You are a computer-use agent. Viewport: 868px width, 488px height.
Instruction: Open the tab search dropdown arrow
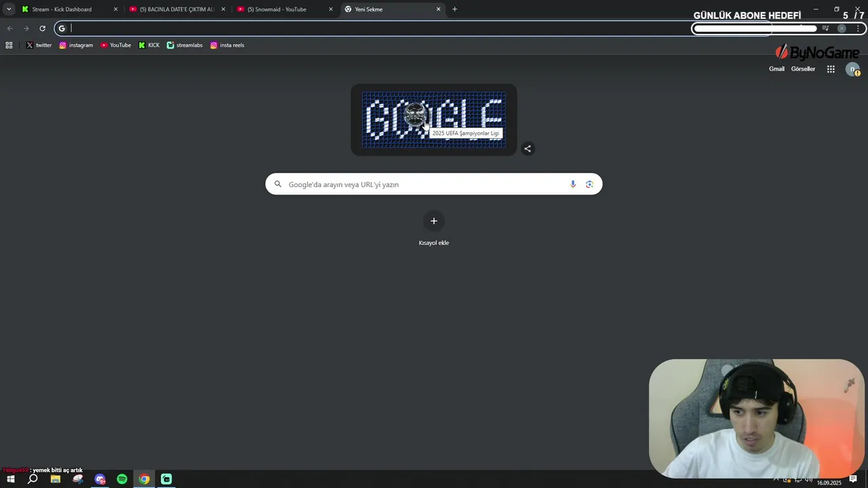point(8,9)
